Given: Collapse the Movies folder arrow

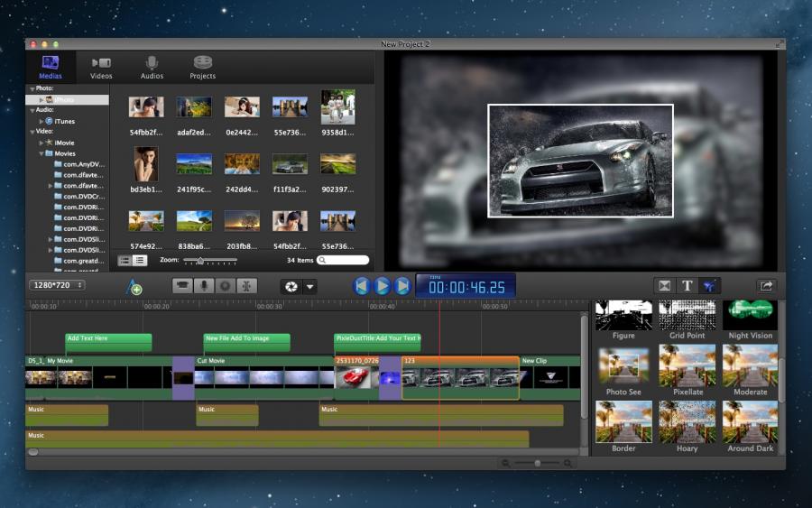Looking at the screenshot, I should tap(42, 153).
